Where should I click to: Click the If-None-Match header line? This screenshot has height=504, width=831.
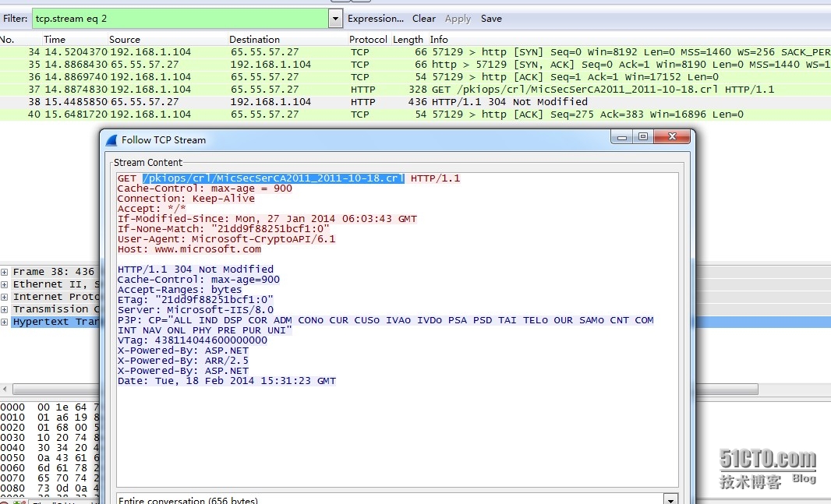point(223,229)
